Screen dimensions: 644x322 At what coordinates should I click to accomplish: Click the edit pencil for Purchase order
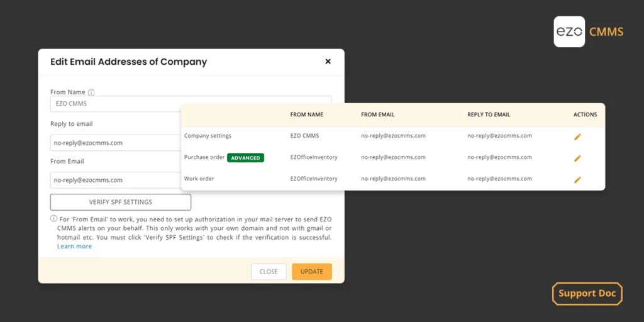pos(577,158)
